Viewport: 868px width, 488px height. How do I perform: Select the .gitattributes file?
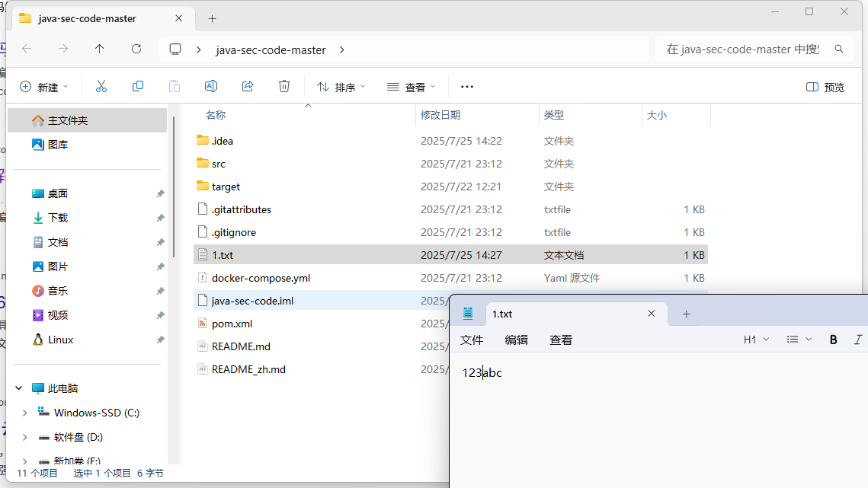450,209
